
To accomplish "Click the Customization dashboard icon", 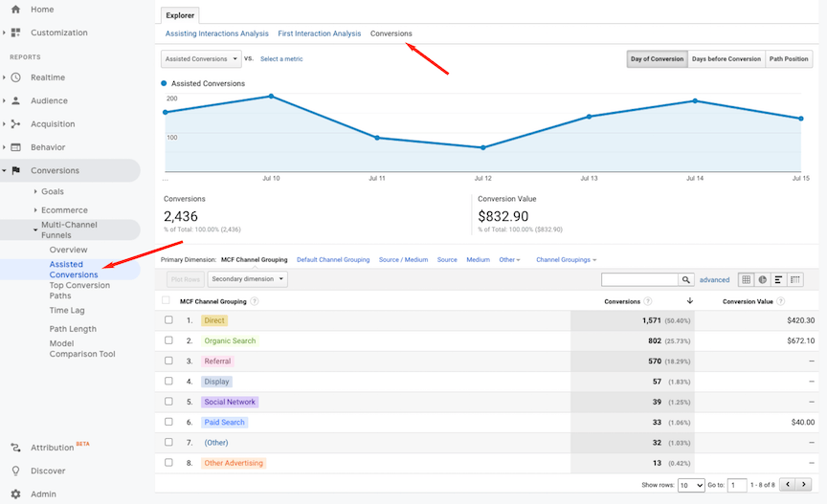I will click(x=16, y=33).
